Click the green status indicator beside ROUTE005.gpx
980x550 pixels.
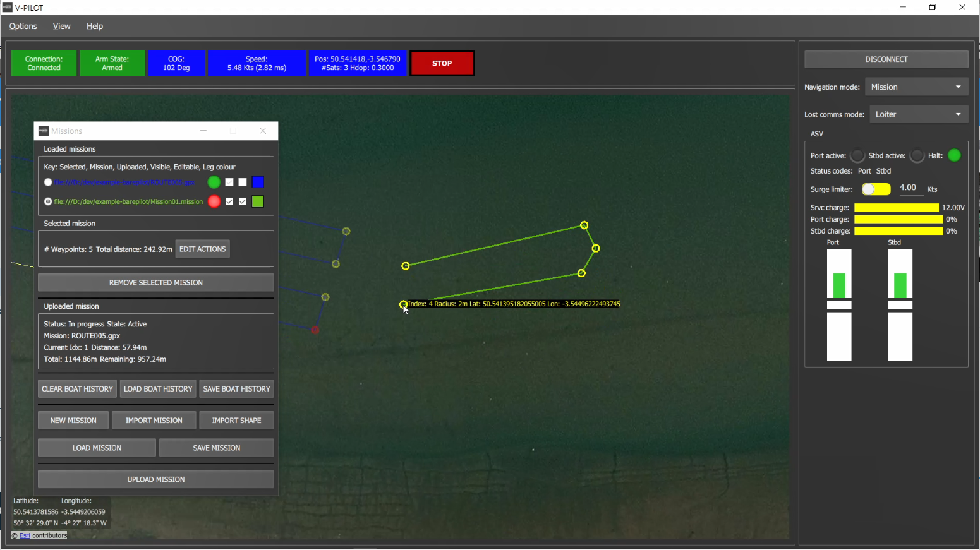tap(214, 182)
